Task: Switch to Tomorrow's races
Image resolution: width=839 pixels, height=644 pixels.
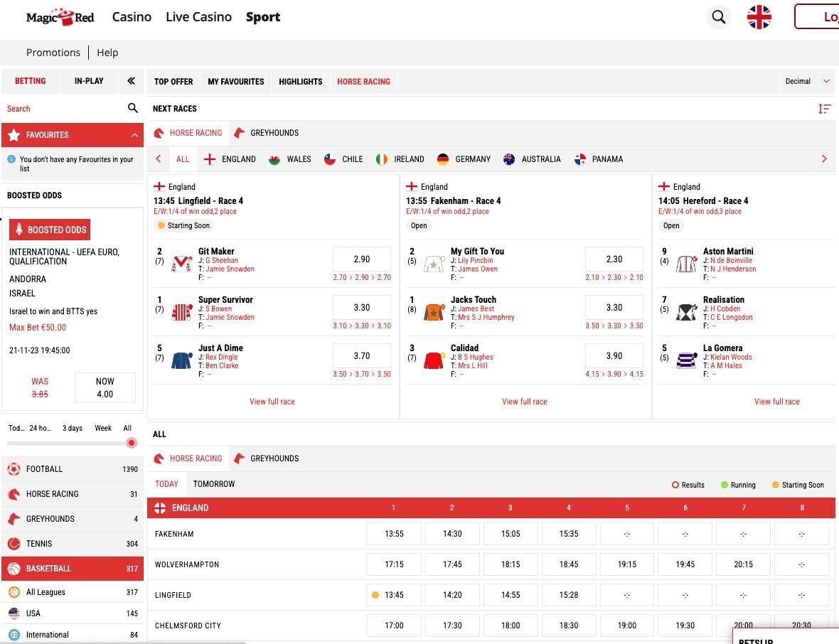Action: [214, 484]
